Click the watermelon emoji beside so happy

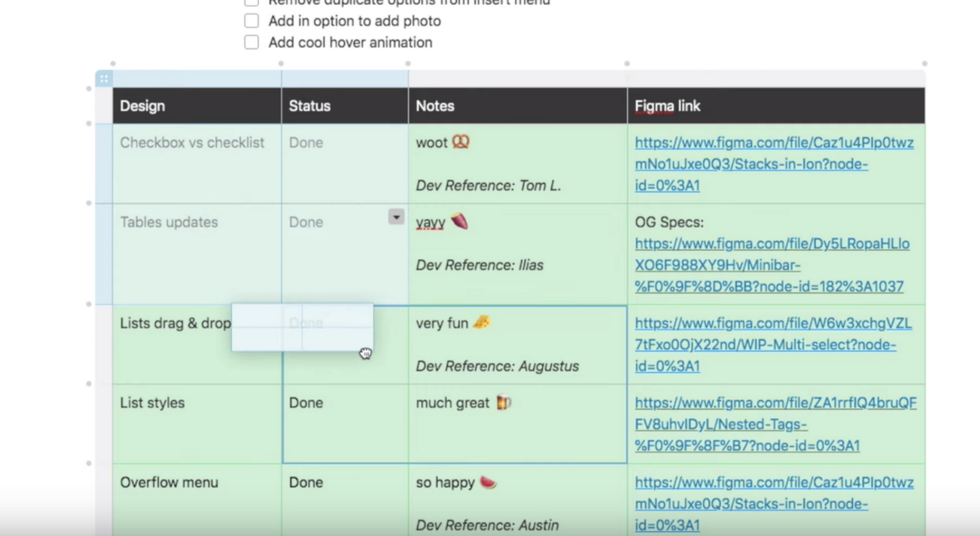[x=488, y=483]
